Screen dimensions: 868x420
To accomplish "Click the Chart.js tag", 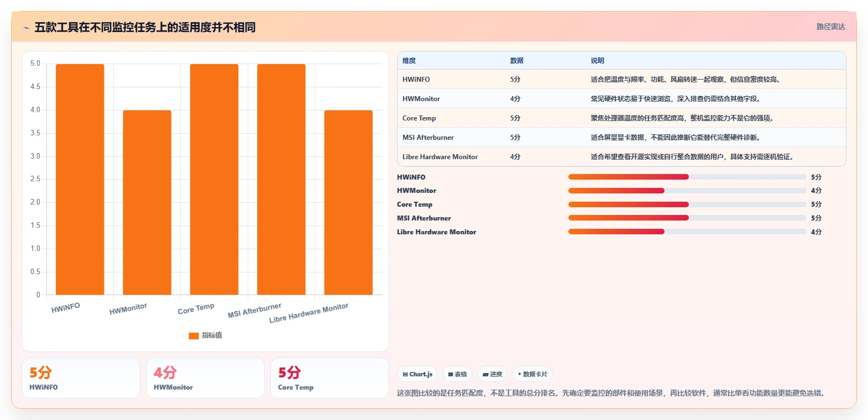I will (417, 374).
